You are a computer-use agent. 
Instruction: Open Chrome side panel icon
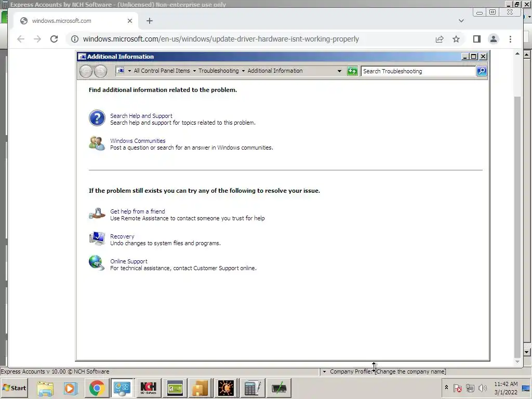(477, 39)
